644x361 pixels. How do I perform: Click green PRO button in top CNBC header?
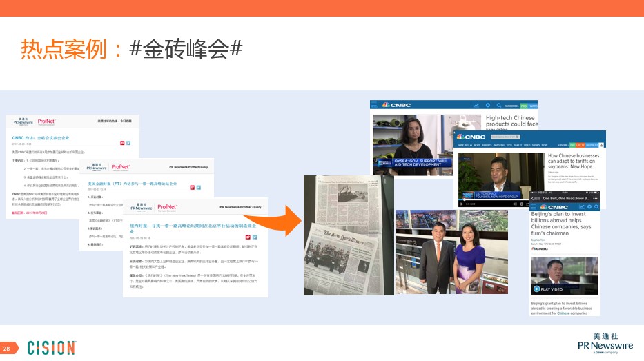point(524,106)
